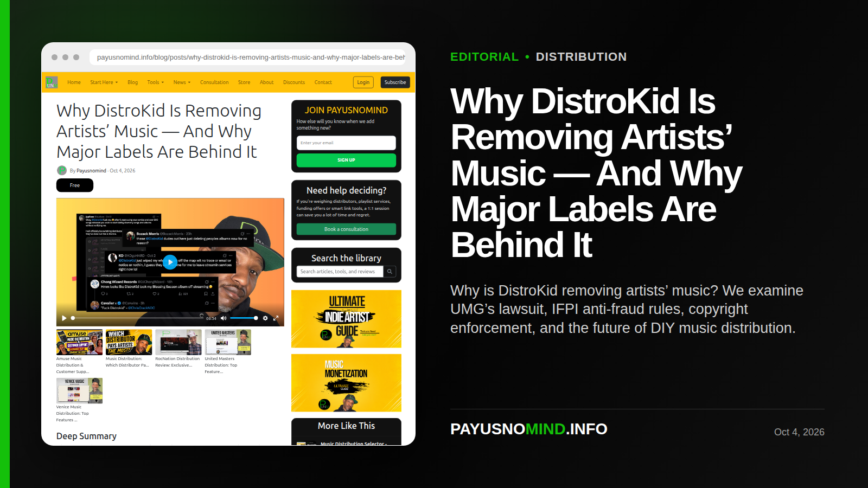Click the Search articles, tools, and reviews field
This screenshot has width=868, height=488.
(340, 272)
